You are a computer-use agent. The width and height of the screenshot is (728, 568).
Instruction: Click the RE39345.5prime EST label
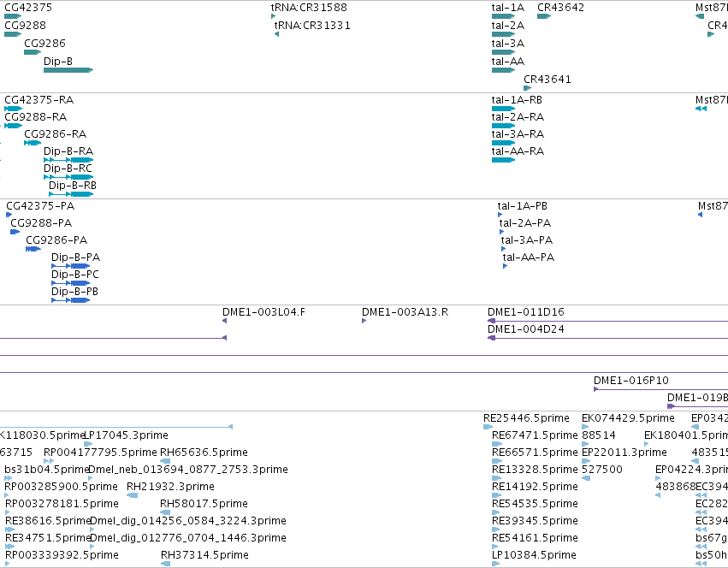(535, 521)
